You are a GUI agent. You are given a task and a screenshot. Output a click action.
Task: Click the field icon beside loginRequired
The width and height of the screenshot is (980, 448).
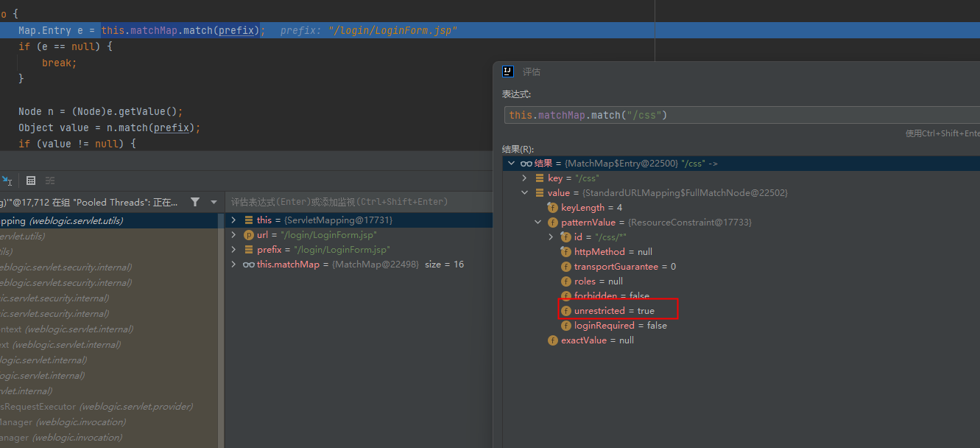pyautogui.click(x=566, y=326)
